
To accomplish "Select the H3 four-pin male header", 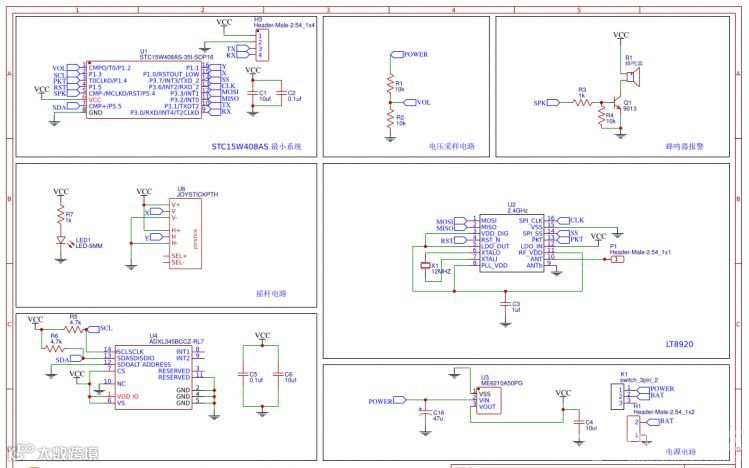I will pos(262,45).
